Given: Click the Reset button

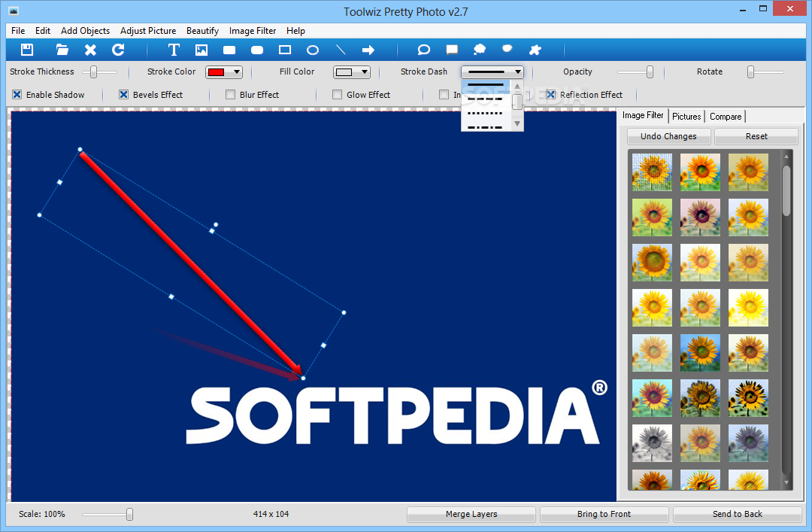Looking at the screenshot, I should point(756,136).
